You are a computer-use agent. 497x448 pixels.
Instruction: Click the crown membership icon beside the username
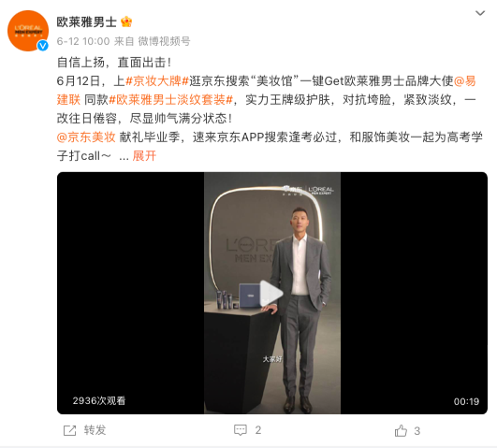126,22
